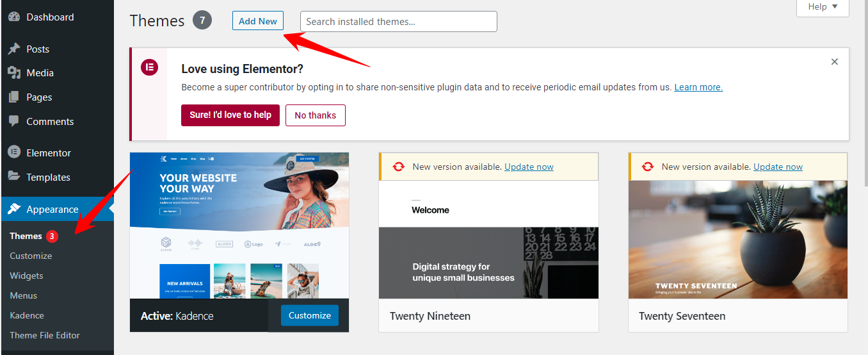The width and height of the screenshot is (868, 355).
Task: Click the Elementor sidebar icon
Action: click(14, 153)
